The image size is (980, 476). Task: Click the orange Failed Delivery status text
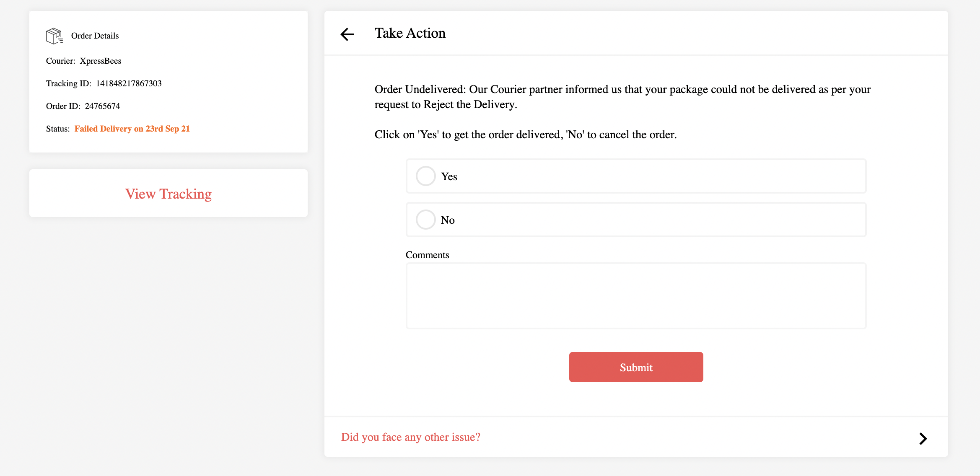[x=132, y=129]
